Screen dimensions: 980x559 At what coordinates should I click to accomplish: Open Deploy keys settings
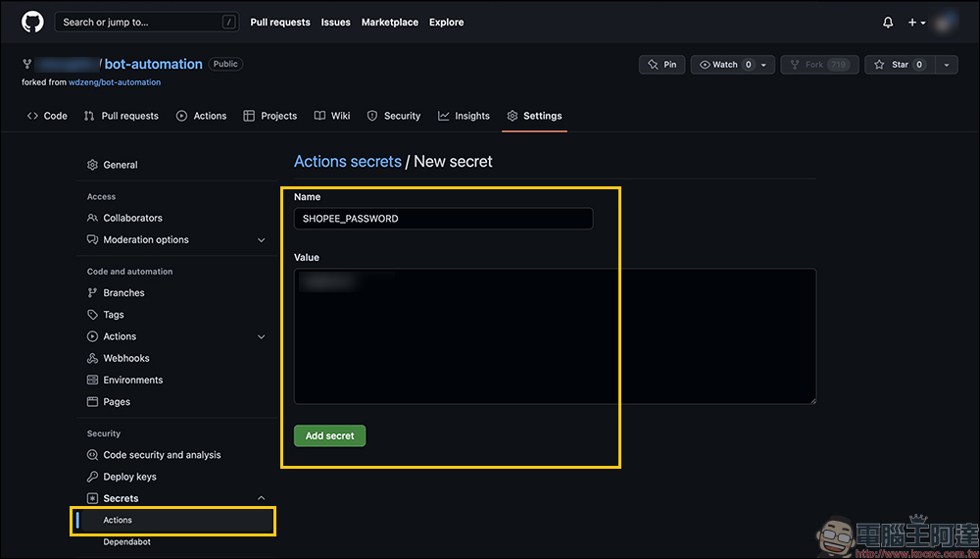tap(129, 477)
